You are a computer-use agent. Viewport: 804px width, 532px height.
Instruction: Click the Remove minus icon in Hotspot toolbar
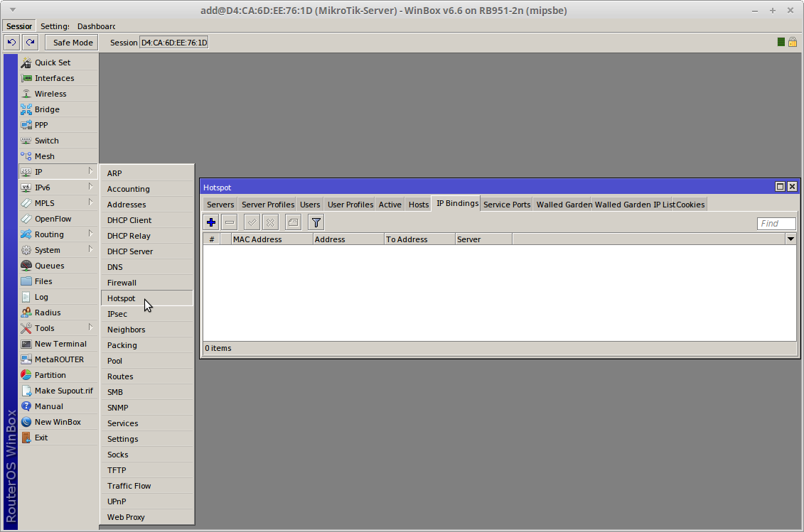pos(230,222)
